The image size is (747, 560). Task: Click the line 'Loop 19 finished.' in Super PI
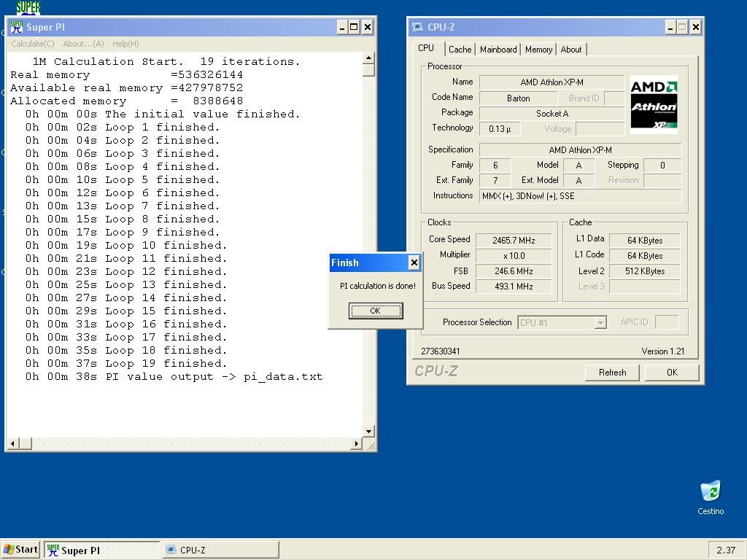pyautogui.click(x=126, y=363)
